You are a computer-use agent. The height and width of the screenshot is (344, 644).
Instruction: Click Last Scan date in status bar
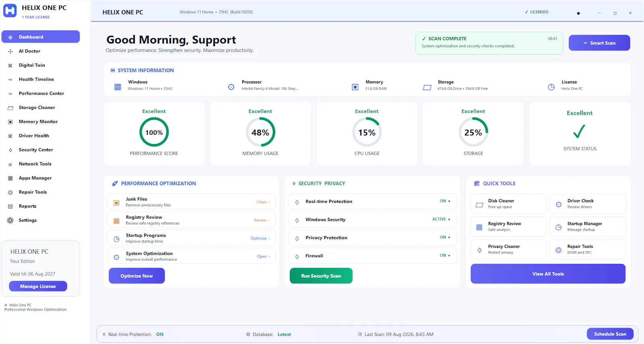[x=399, y=334]
